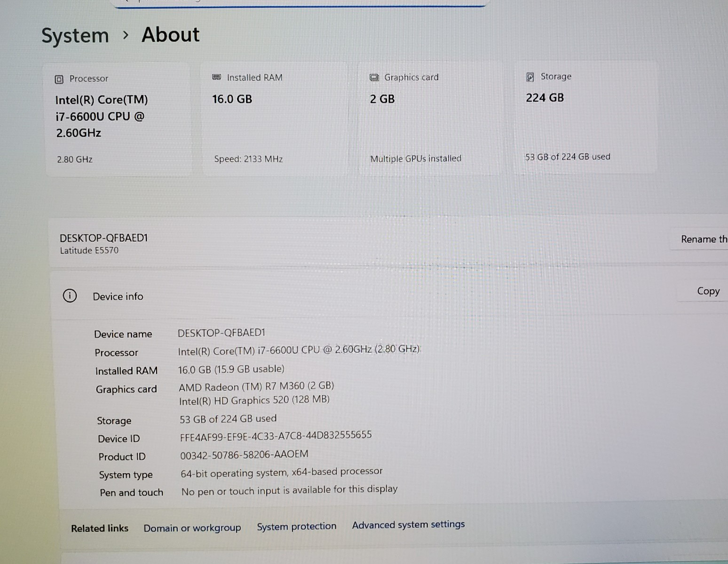Click the Latitude E5570 model text
The height and width of the screenshot is (564, 728).
(x=89, y=251)
